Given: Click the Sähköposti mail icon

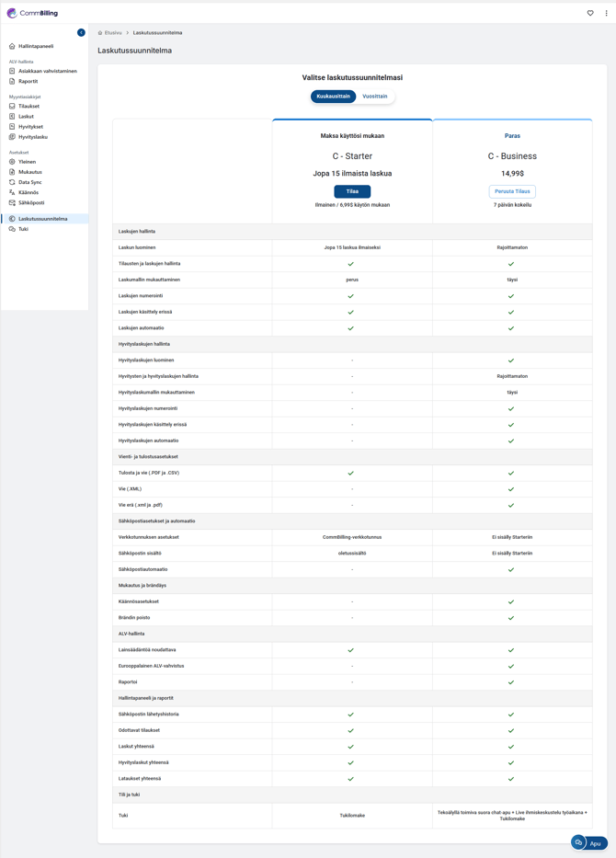Looking at the screenshot, I should tap(12, 202).
